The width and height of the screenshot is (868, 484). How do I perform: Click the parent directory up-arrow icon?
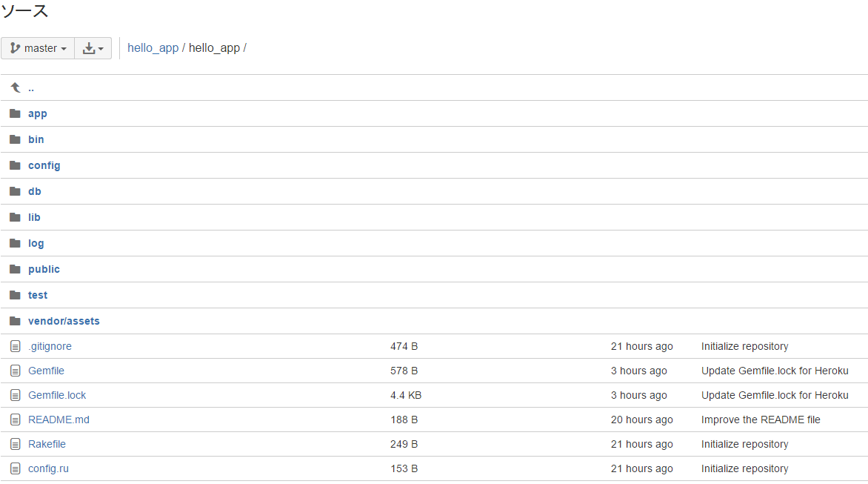pyautogui.click(x=16, y=87)
